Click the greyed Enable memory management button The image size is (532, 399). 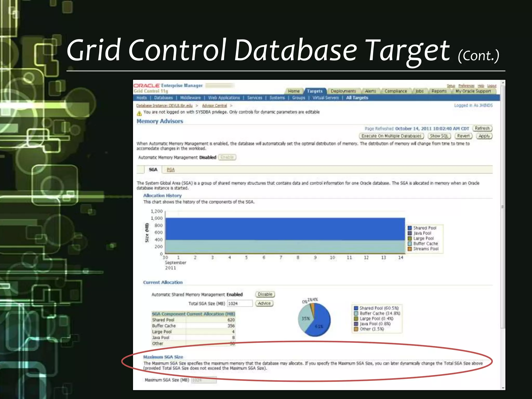tap(227, 157)
